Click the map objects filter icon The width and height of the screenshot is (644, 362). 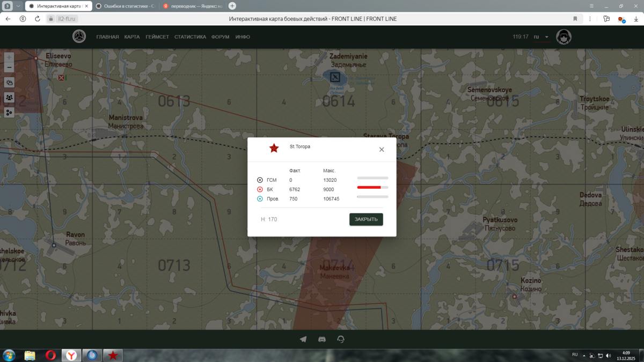(x=9, y=113)
